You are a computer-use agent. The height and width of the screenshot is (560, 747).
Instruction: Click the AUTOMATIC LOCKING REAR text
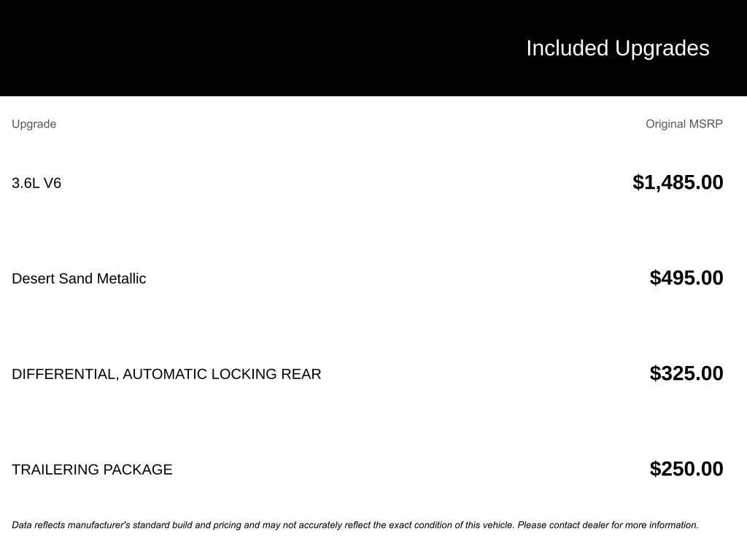(x=222, y=374)
